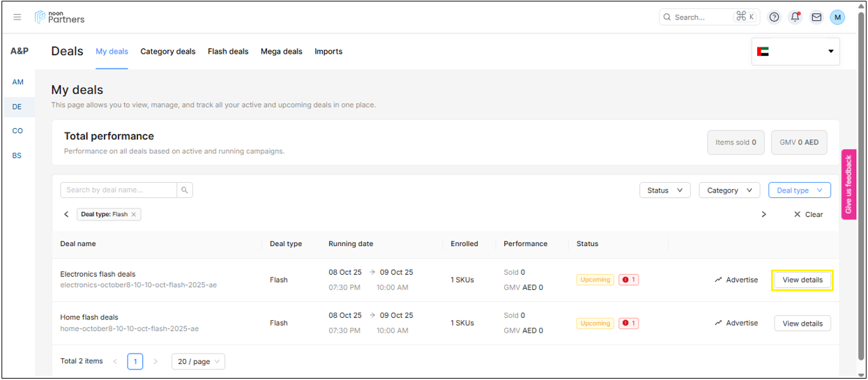
Task: Click the magnifier button beside deal search
Action: pyautogui.click(x=185, y=190)
